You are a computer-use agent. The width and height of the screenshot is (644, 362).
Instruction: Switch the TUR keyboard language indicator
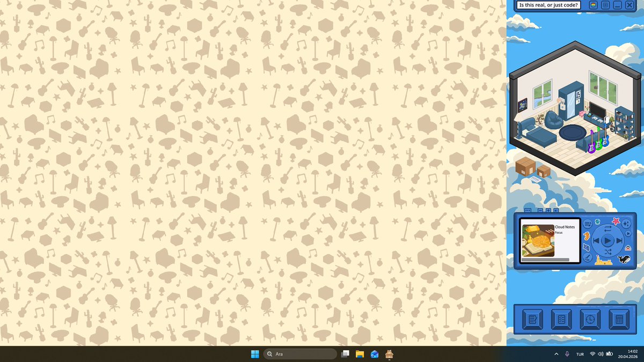click(x=580, y=354)
